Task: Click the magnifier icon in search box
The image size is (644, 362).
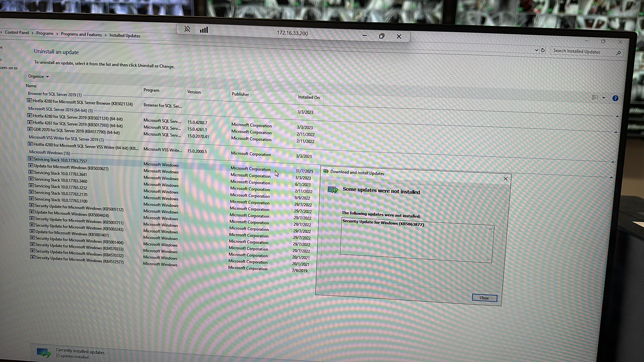Action: coord(618,53)
